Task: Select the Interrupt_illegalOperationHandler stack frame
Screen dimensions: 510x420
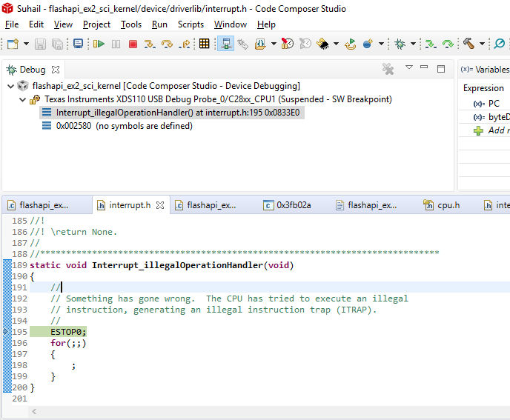Action: point(172,113)
